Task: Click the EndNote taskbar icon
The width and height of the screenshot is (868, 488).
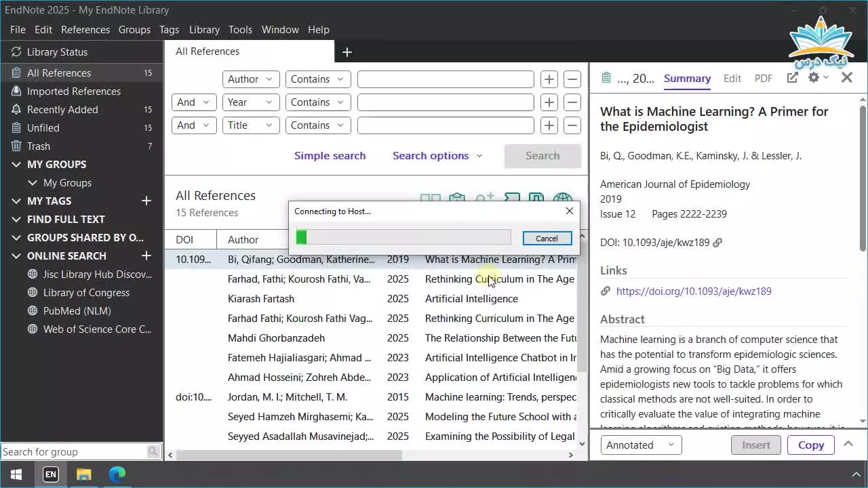Action: (x=50, y=474)
